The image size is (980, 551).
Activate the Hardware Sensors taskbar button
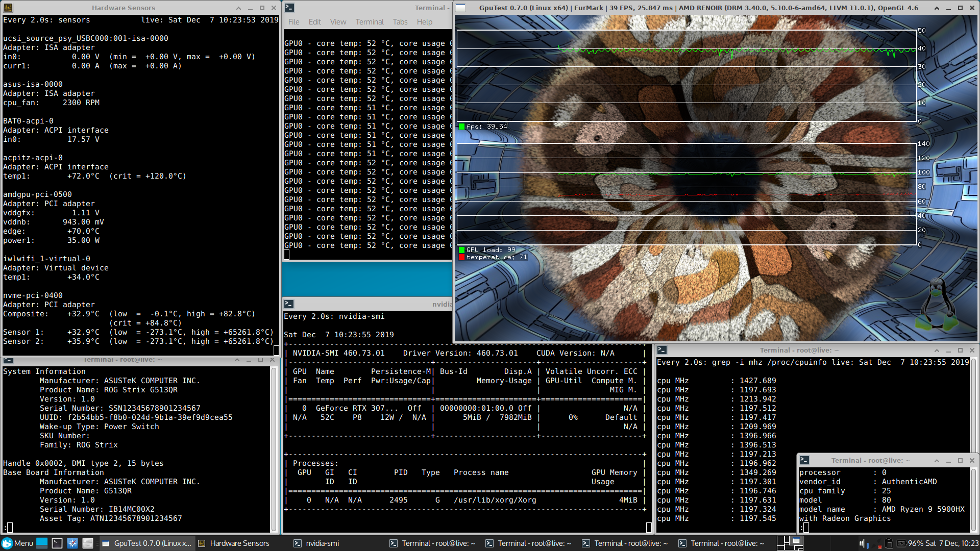pos(234,543)
